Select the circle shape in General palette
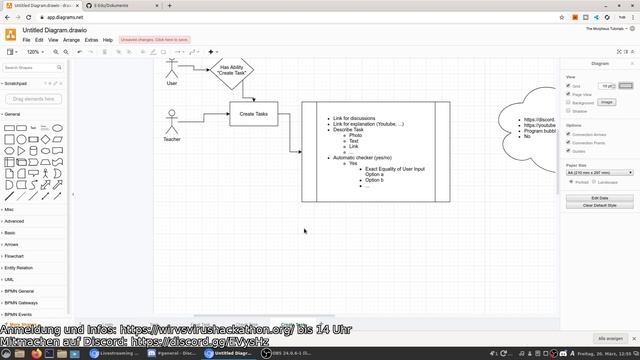640x360 pixels. click(21, 139)
